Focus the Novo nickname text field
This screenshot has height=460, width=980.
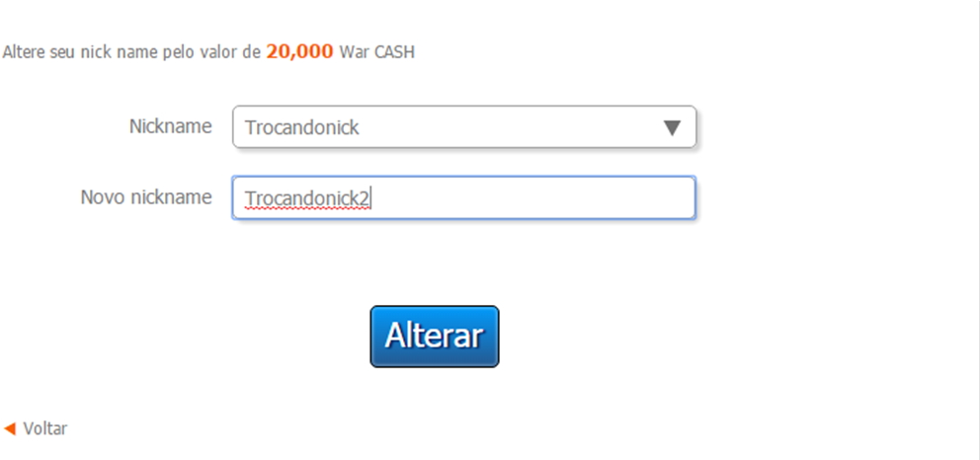coord(463,197)
